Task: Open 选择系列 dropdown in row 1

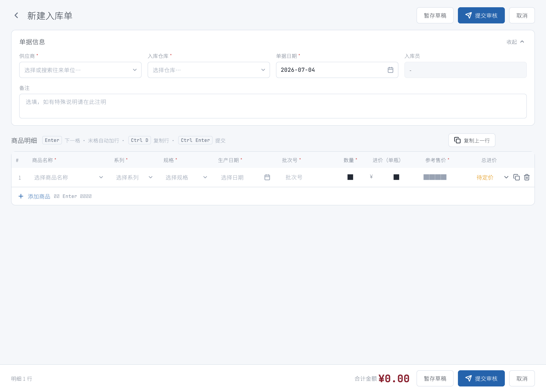Action: [134, 177]
